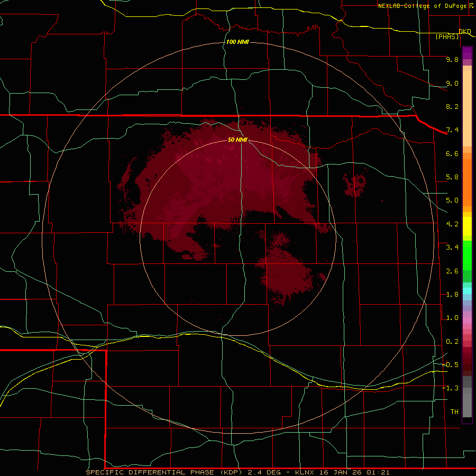Click the 8.2 scale value
The image size is (476, 476).
pos(452,106)
